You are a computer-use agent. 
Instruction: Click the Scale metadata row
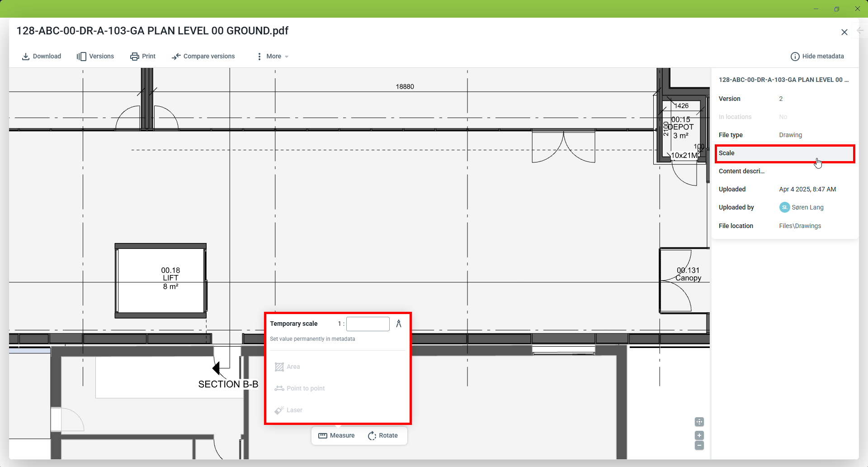(x=784, y=153)
